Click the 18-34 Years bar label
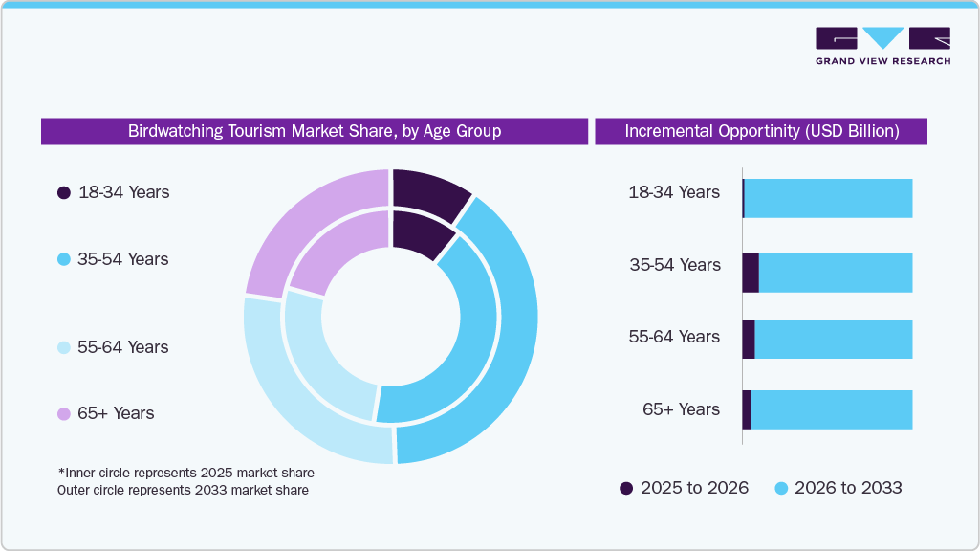 click(674, 192)
